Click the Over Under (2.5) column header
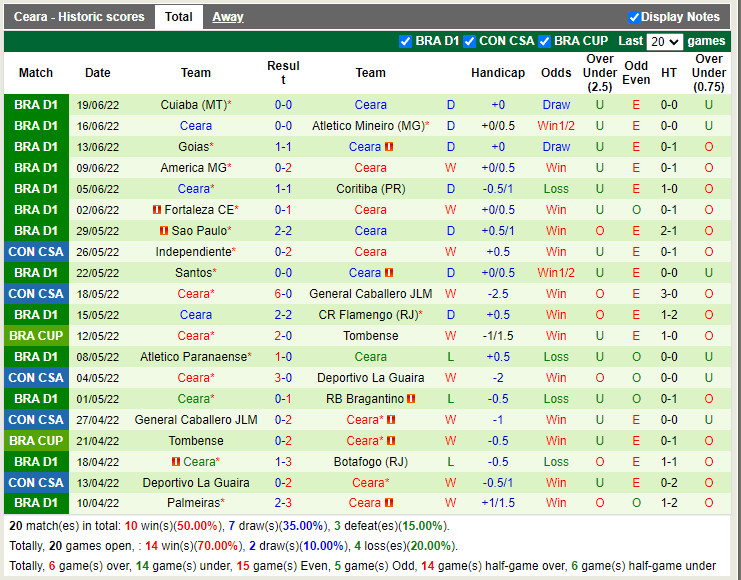Viewport: 741px width, 580px height. [x=600, y=73]
